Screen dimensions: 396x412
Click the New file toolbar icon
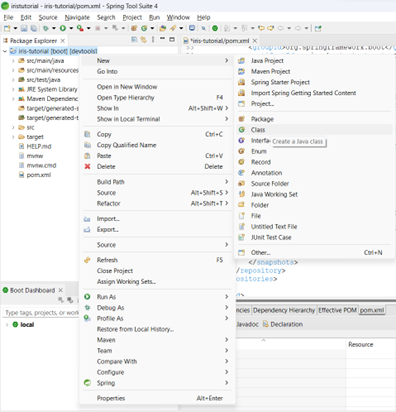[7, 29]
